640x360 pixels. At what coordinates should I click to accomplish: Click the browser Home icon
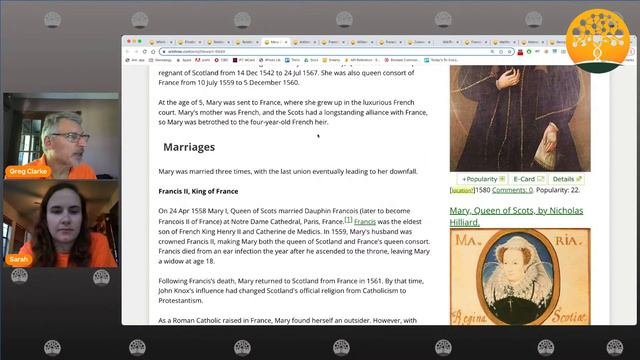pyautogui.click(x=153, y=52)
